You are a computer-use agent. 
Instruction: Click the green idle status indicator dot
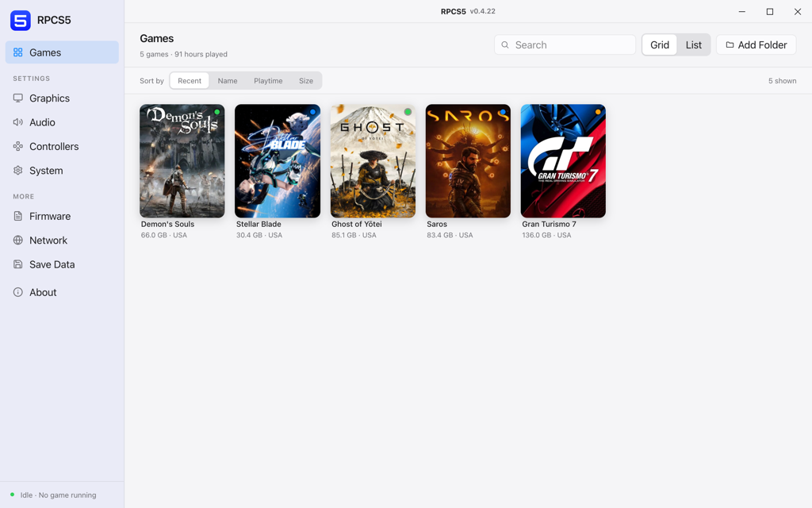pos(13,495)
